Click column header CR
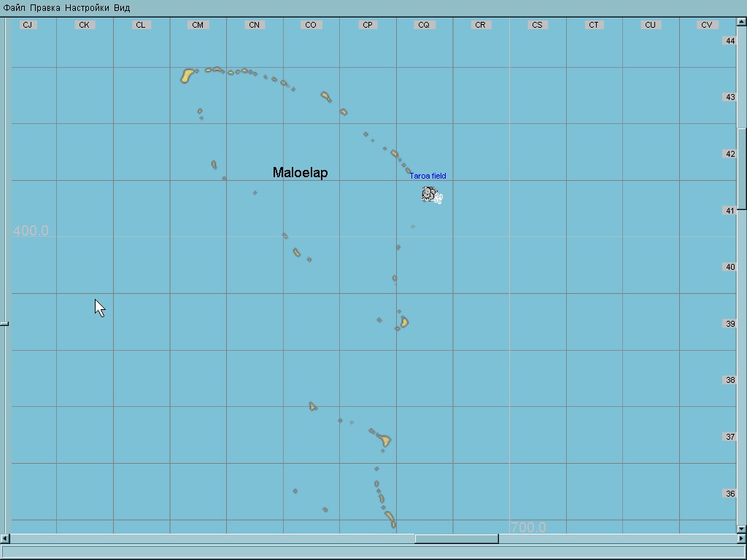The image size is (747, 560). click(x=480, y=25)
